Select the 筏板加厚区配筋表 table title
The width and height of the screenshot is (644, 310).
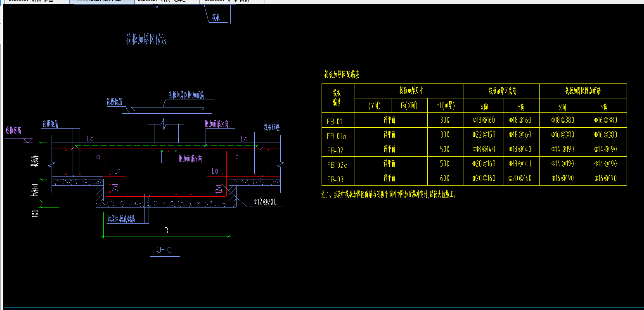coord(341,75)
